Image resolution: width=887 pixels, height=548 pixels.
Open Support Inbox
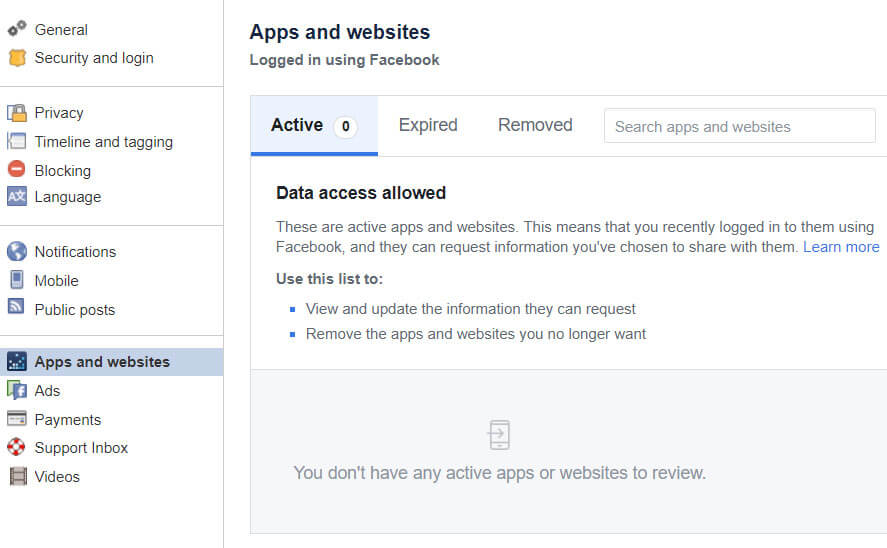81,448
